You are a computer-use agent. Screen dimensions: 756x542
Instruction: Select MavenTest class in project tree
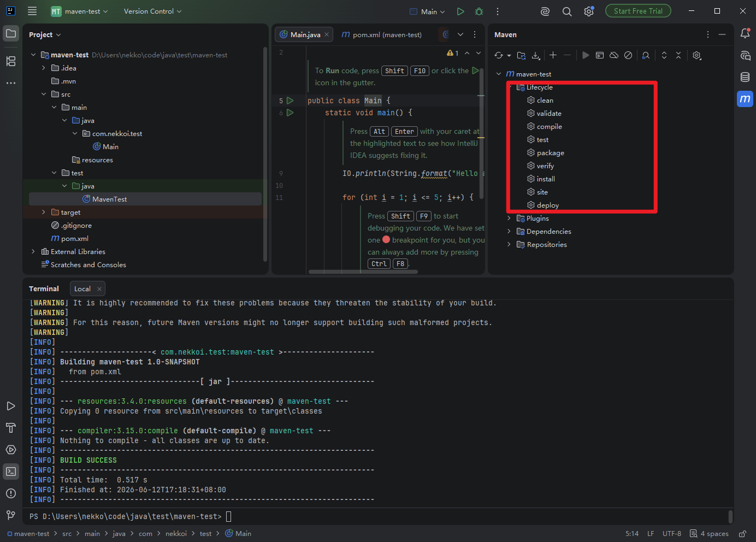point(145,199)
